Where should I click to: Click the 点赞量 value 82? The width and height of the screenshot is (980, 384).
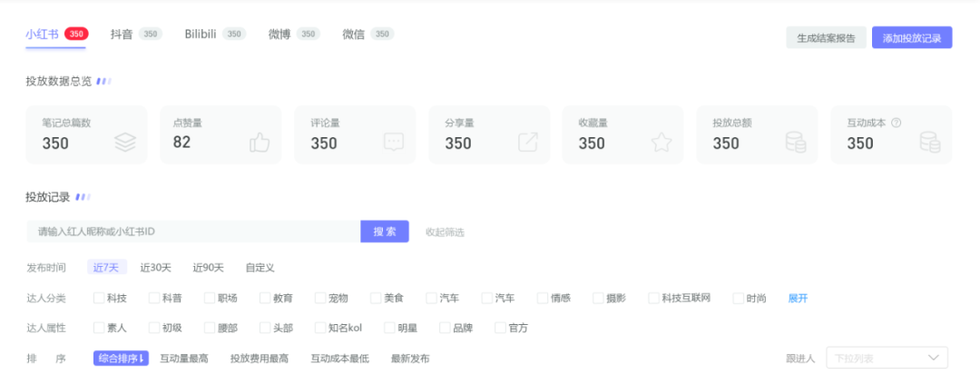181,142
